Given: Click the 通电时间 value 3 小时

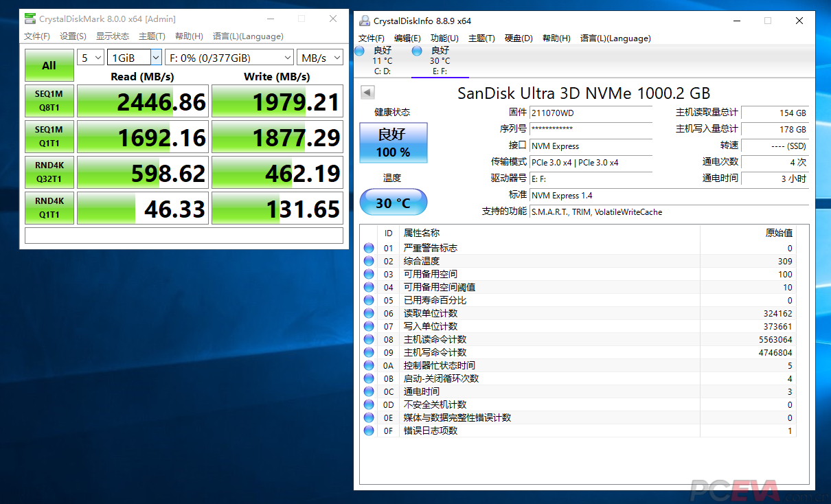Looking at the screenshot, I should pyautogui.click(x=775, y=179).
